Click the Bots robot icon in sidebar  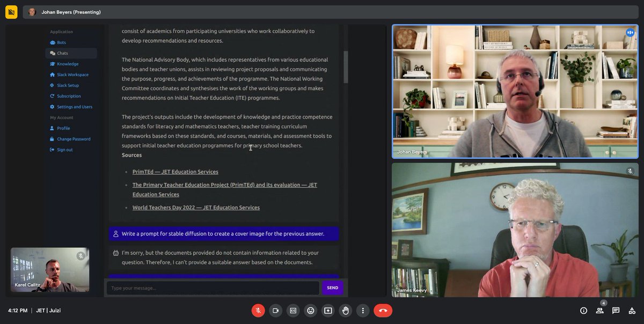tap(52, 42)
